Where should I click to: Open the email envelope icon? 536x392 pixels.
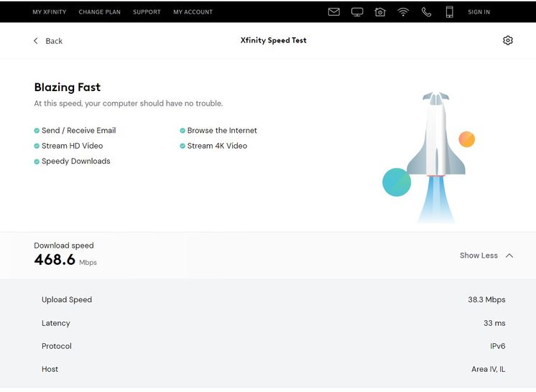point(333,12)
